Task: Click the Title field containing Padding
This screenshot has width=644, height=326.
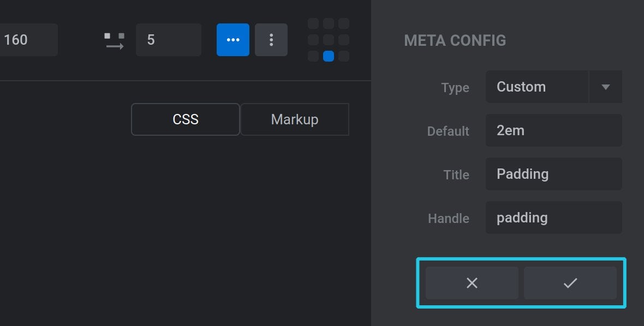Action: pyautogui.click(x=553, y=174)
